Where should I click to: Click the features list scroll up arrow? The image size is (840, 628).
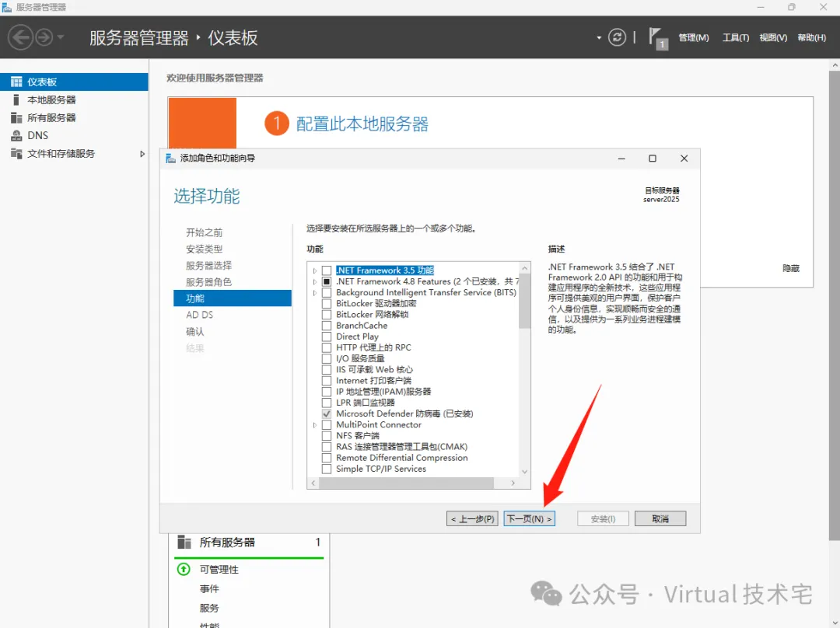(524, 267)
